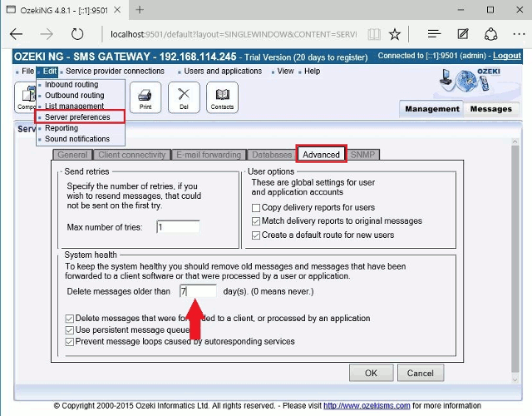Toggle Use persistent message queue
Screen dimensions: 532x416
click(70, 330)
